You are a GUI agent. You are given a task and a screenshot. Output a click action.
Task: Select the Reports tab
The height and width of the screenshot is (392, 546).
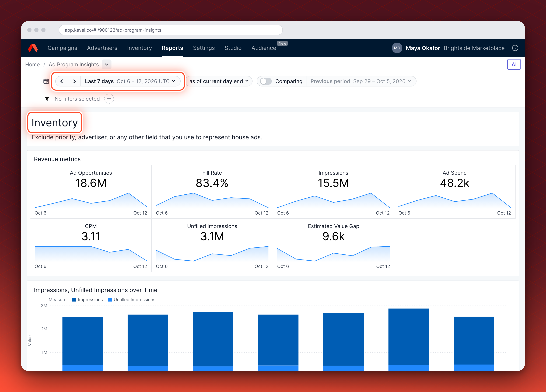[x=172, y=48]
